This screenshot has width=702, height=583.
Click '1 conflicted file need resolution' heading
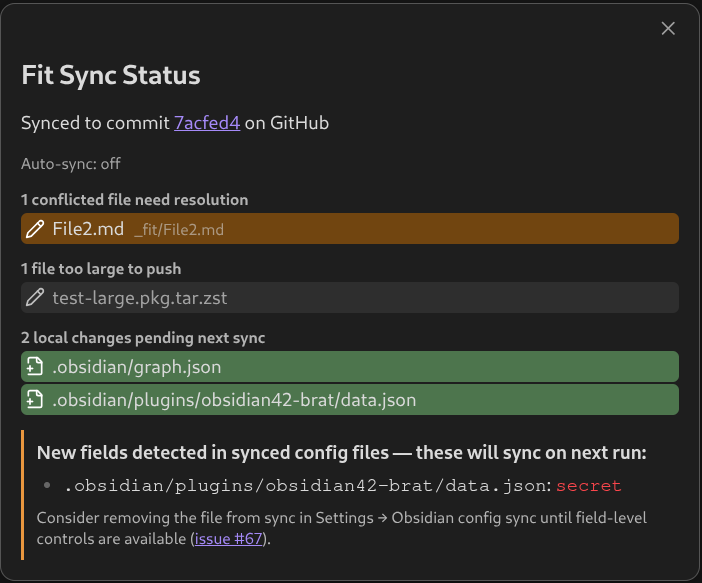[134, 200]
